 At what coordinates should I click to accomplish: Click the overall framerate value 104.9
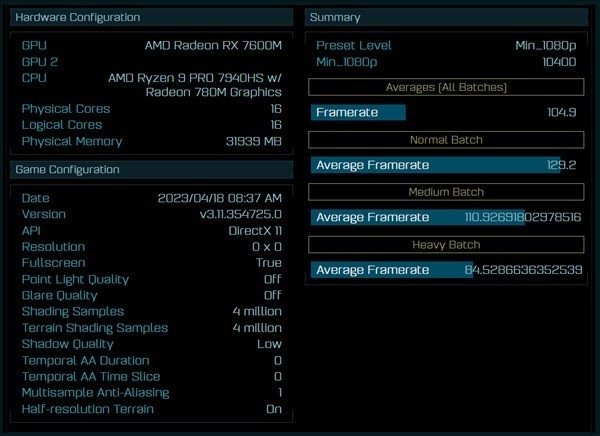tap(562, 112)
